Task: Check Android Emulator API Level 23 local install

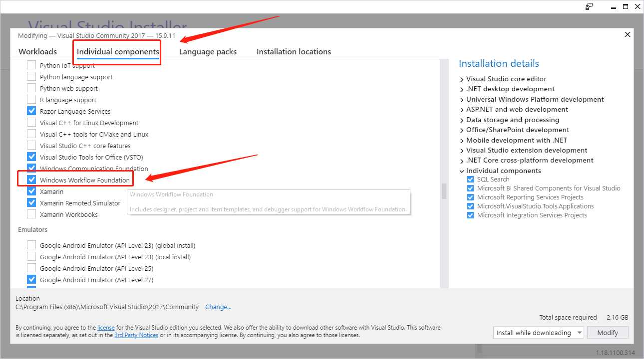Action: pos(31,257)
